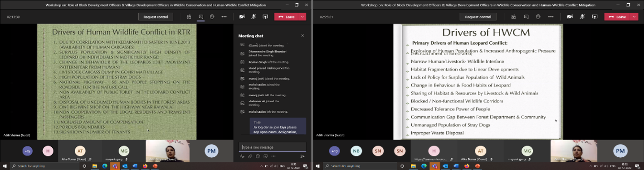The height and width of the screenshot is (170, 644).
Task: Click 'vinod prasad mishra joined' chat entry
Action: point(266,70)
